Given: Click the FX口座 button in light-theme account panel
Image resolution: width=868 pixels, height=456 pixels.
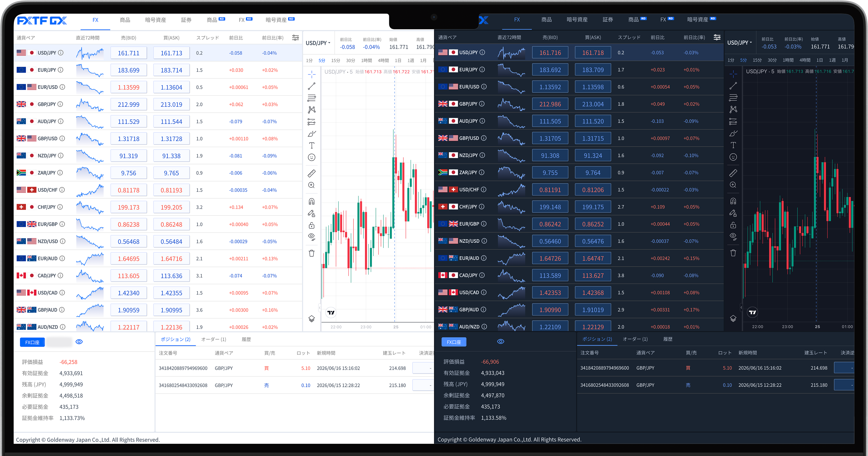Looking at the screenshot, I should click(32, 342).
